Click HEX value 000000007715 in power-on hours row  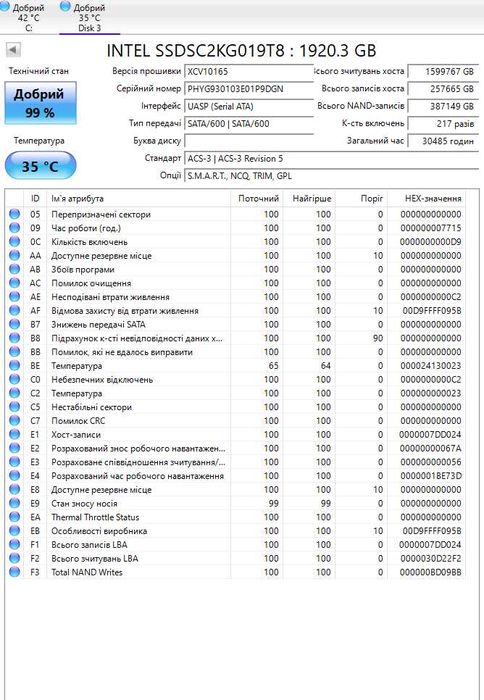point(430,228)
